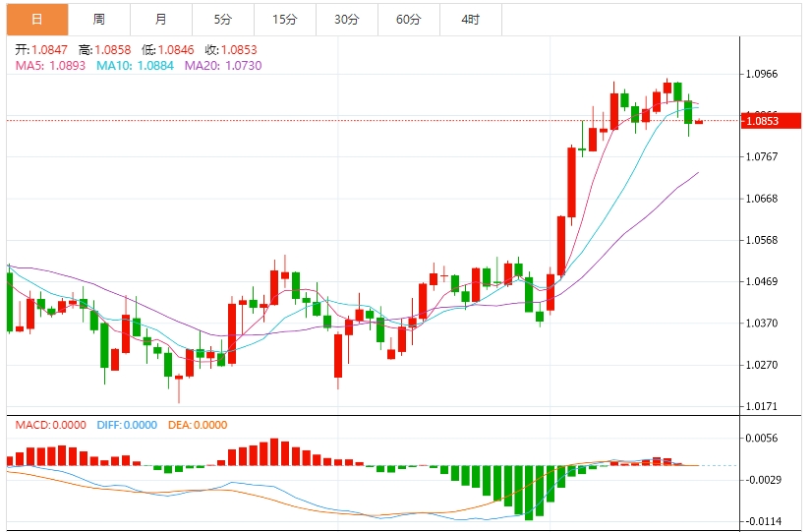The image size is (812, 532).
Task: Click the MACD:0.0000 label
Action: click(51, 425)
